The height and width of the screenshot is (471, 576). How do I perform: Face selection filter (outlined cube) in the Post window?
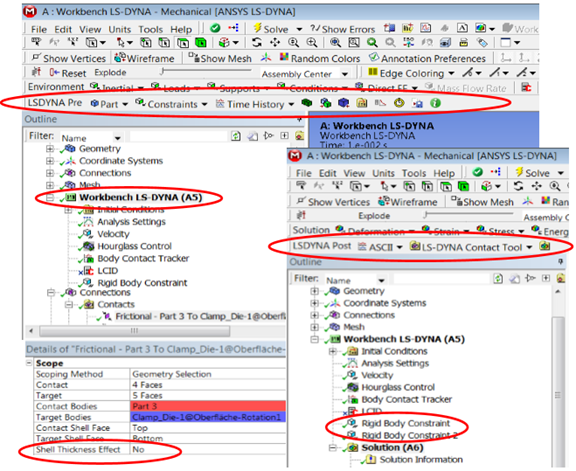(446, 186)
